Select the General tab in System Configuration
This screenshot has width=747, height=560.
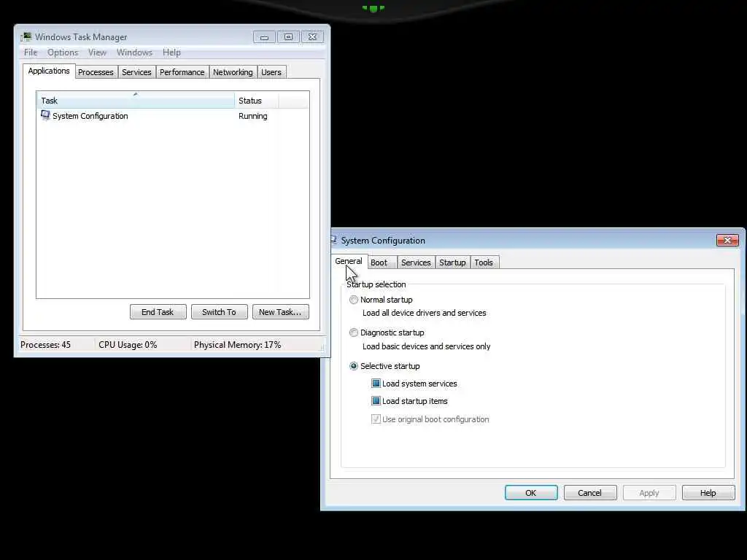coord(349,262)
